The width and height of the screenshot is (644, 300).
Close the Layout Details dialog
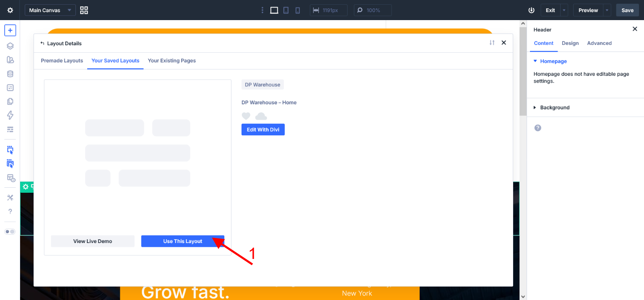pyautogui.click(x=504, y=43)
